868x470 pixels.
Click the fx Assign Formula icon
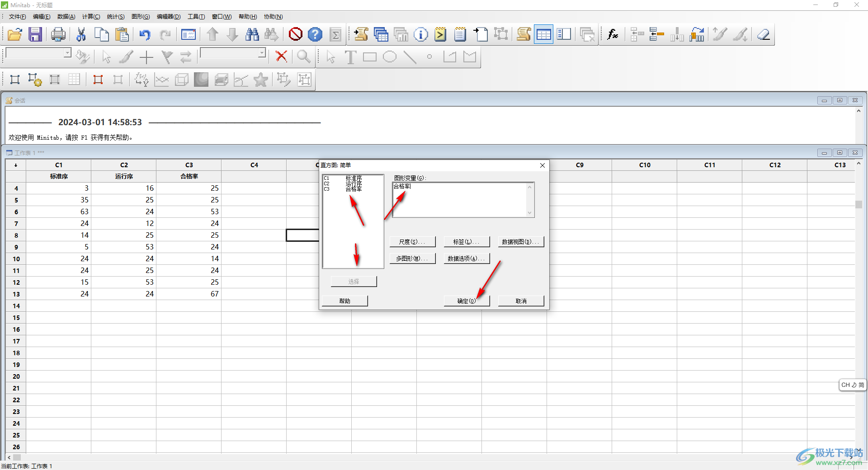(x=613, y=34)
